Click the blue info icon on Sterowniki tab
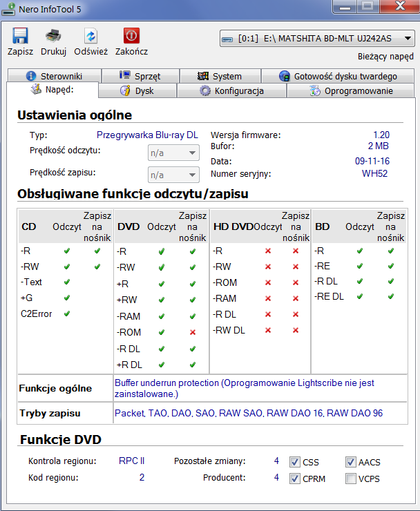Screen dimensions: 420x511 tap(31, 76)
